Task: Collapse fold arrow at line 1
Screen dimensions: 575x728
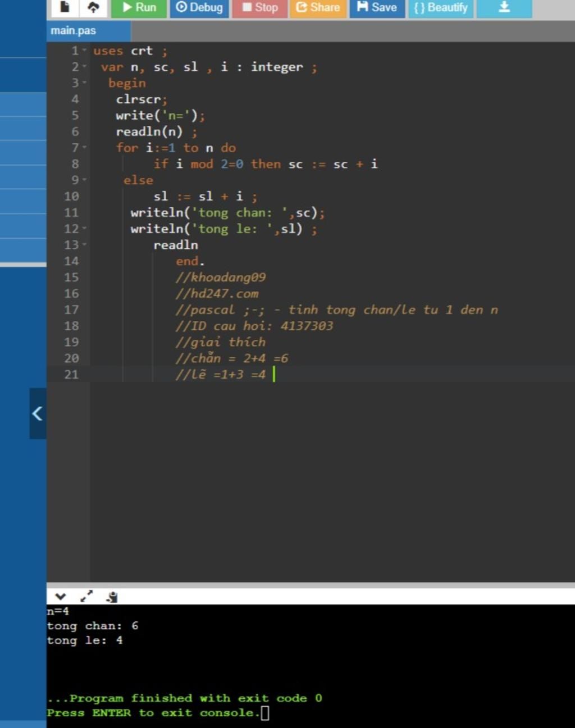Action: 85,51
